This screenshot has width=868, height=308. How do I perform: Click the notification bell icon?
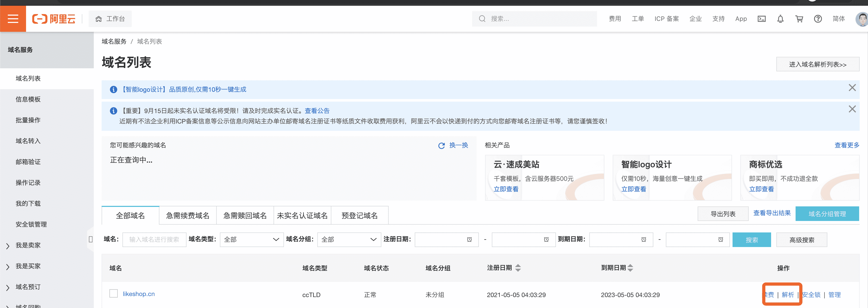pos(780,19)
